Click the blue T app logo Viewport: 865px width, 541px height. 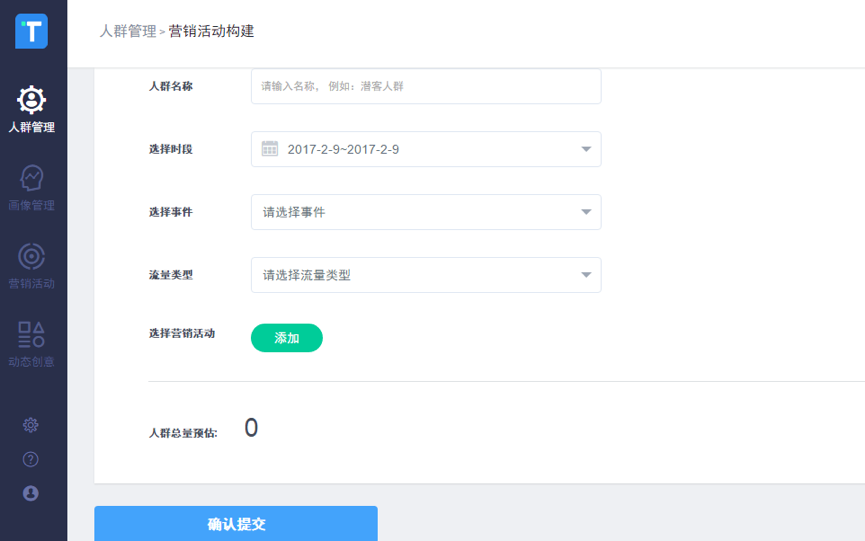pos(31,32)
